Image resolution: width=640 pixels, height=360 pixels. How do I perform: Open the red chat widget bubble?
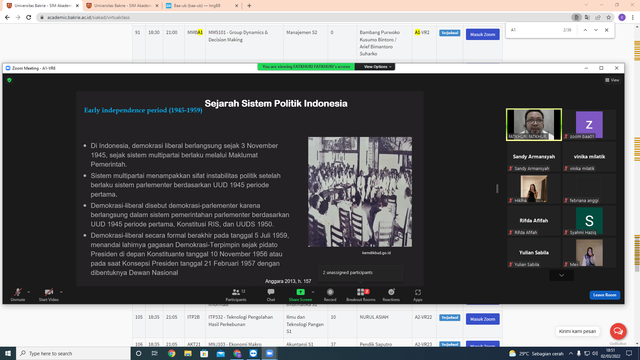618,331
